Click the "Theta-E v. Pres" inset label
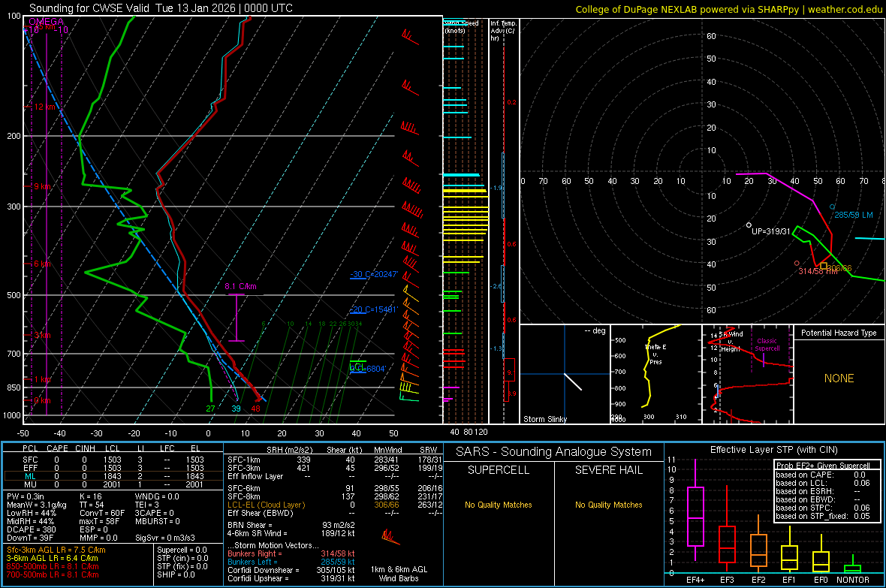Screen dimensions: 886x588 pos(655,354)
